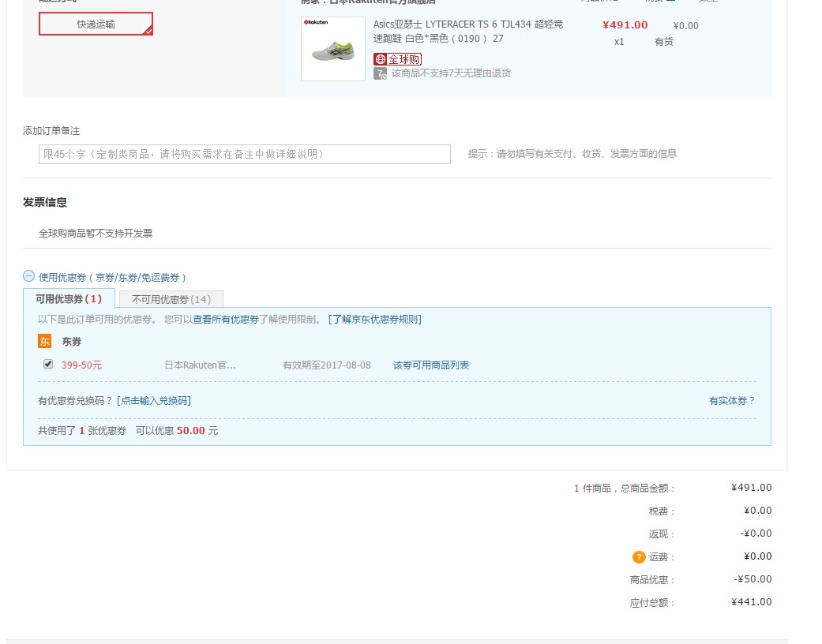Open the 查看所有优惠券 link
This screenshot has height=644, width=822.
[x=226, y=320]
